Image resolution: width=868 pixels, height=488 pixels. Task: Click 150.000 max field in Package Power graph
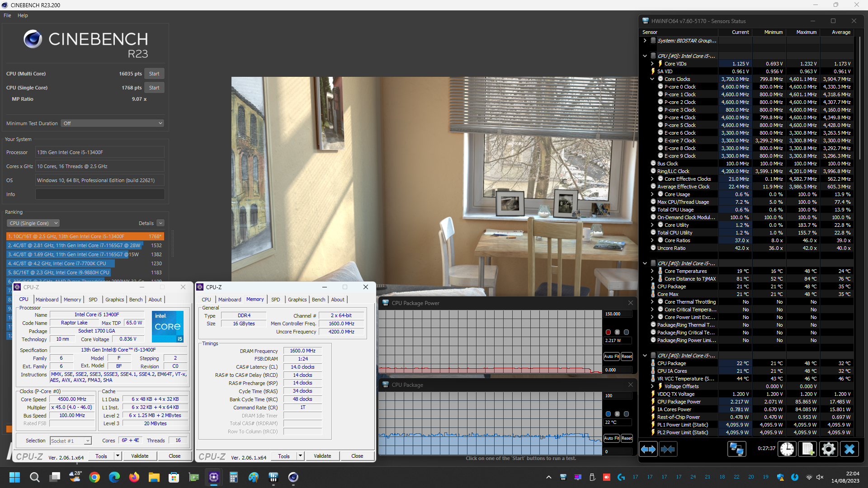618,314
